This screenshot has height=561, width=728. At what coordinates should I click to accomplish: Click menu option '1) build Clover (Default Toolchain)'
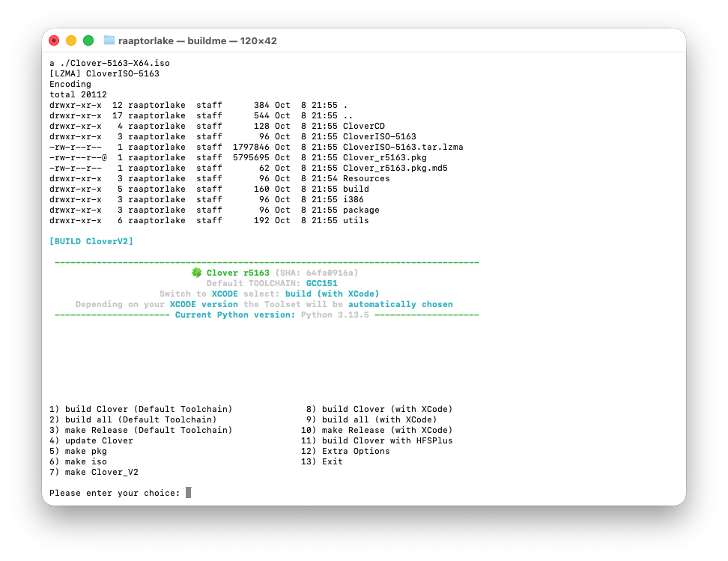[x=141, y=409]
